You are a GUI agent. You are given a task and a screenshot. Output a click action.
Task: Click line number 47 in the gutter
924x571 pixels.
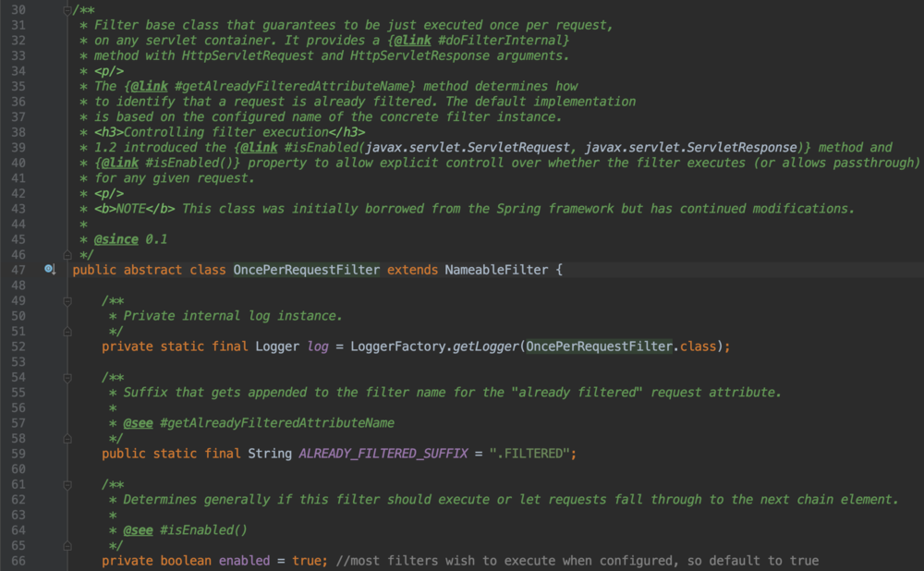[x=18, y=270]
